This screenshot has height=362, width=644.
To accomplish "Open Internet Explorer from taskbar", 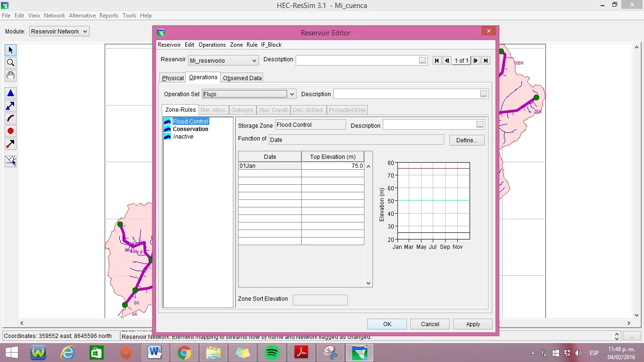I will [x=68, y=353].
